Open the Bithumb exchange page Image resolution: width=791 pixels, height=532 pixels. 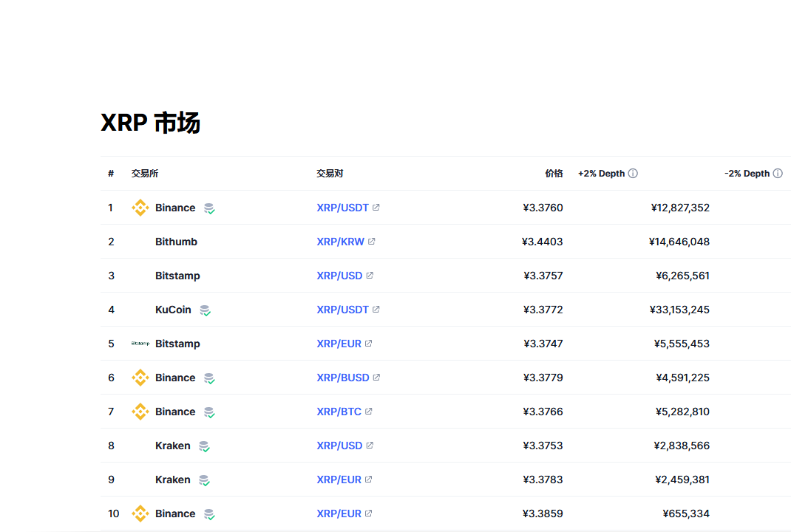176,242
